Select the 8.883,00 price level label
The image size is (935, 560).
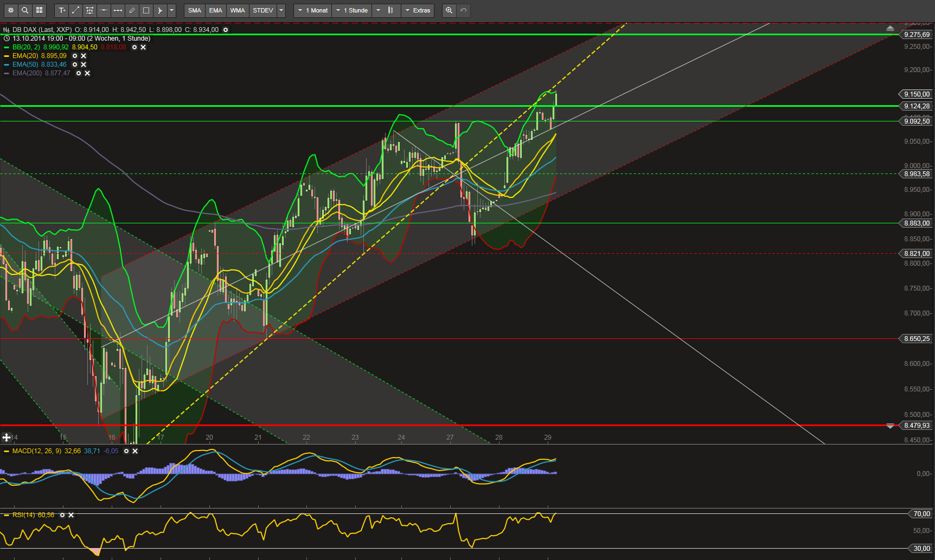click(x=916, y=223)
